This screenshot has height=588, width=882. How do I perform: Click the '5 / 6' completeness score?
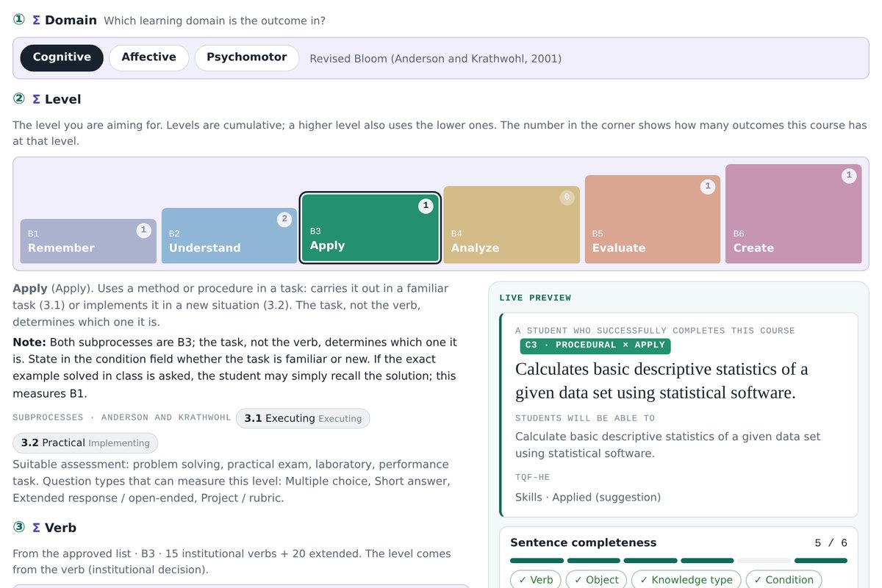coord(831,543)
